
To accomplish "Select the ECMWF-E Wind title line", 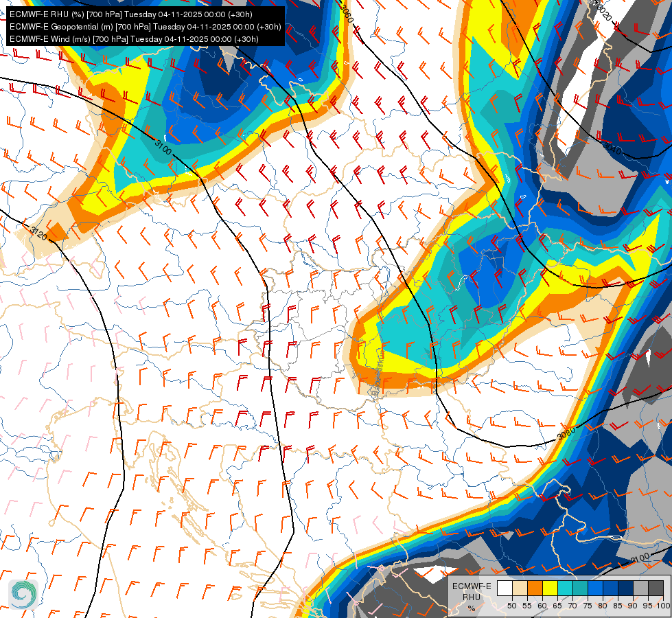I will 134,39.
